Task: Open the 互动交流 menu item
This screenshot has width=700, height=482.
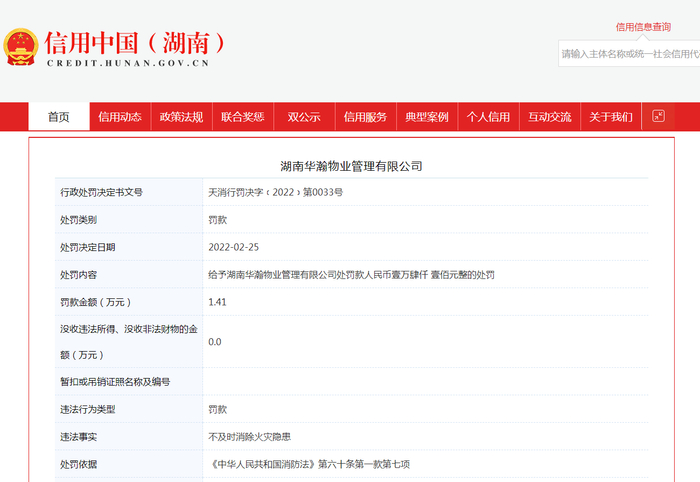Action: pyautogui.click(x=550, y=117)
